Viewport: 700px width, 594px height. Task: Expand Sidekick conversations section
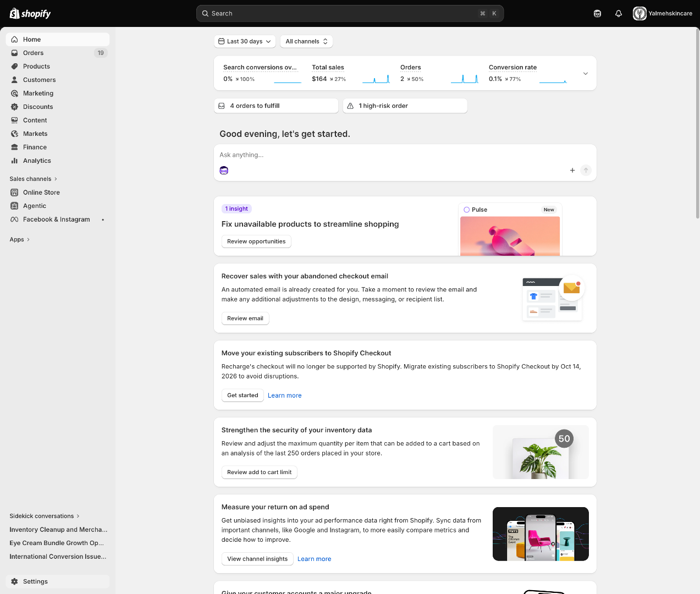coord(45,516)
